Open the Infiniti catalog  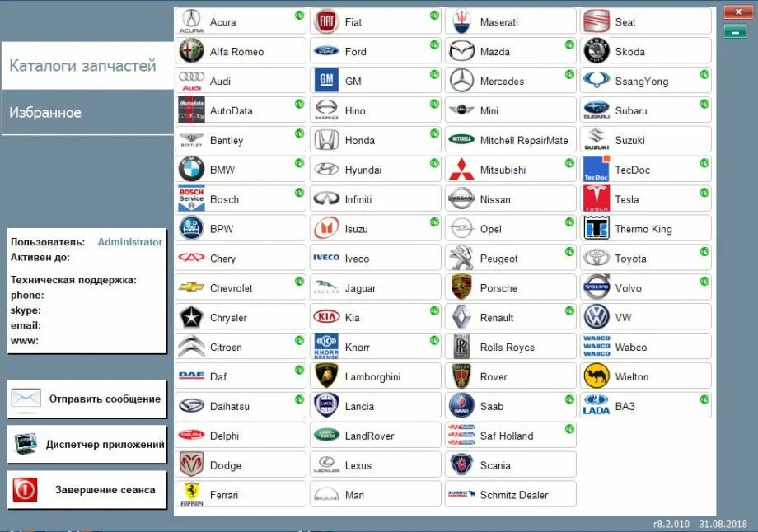[376, 198]
